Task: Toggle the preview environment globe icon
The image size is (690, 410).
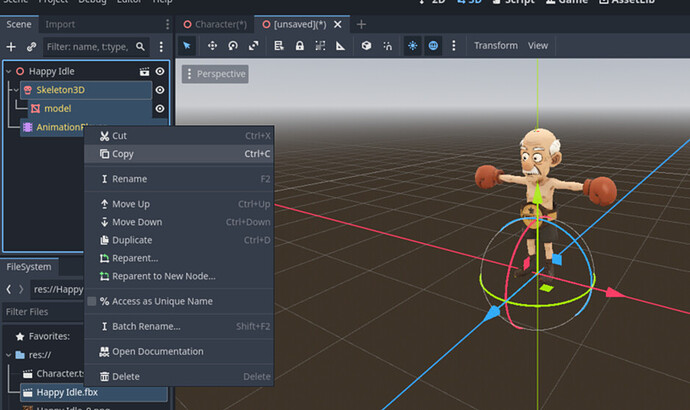Action: click(x=433, y=46)
